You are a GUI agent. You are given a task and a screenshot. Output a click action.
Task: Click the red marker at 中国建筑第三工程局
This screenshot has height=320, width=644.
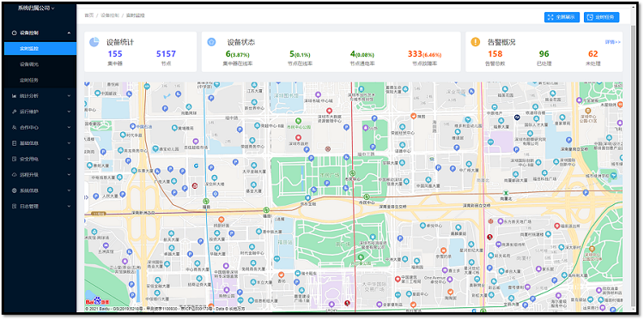pyautogui.click(x=398, y=279)
